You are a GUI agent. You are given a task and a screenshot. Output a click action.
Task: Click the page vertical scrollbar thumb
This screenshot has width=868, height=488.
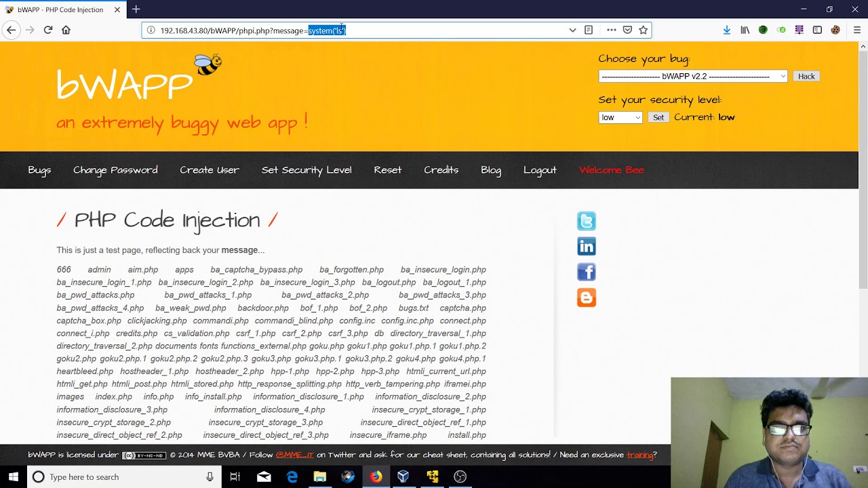pos(863,169)
